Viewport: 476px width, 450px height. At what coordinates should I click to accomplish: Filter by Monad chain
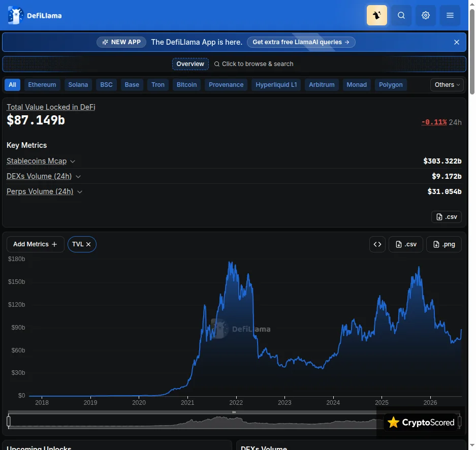(x=357, y=85)
